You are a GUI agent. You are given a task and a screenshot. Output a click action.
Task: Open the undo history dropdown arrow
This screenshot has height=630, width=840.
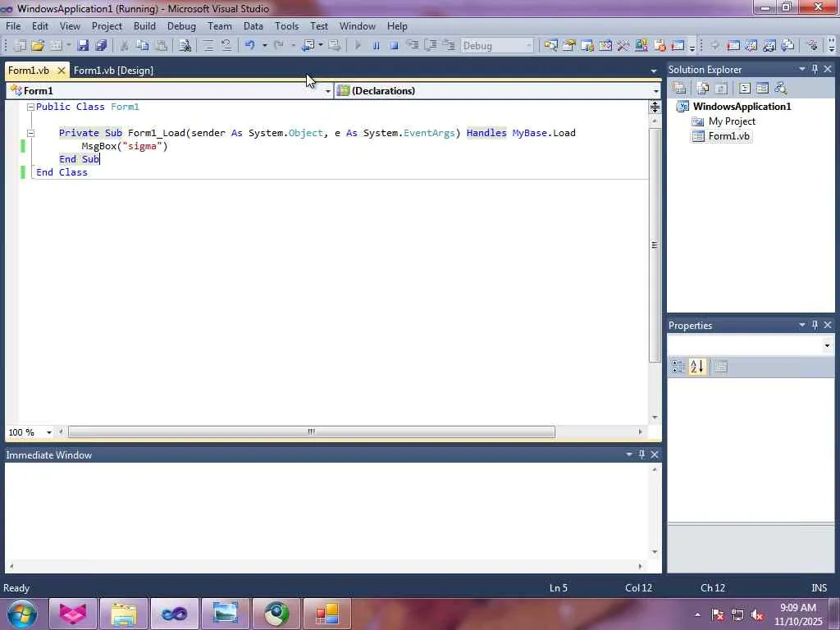(264, 46)
